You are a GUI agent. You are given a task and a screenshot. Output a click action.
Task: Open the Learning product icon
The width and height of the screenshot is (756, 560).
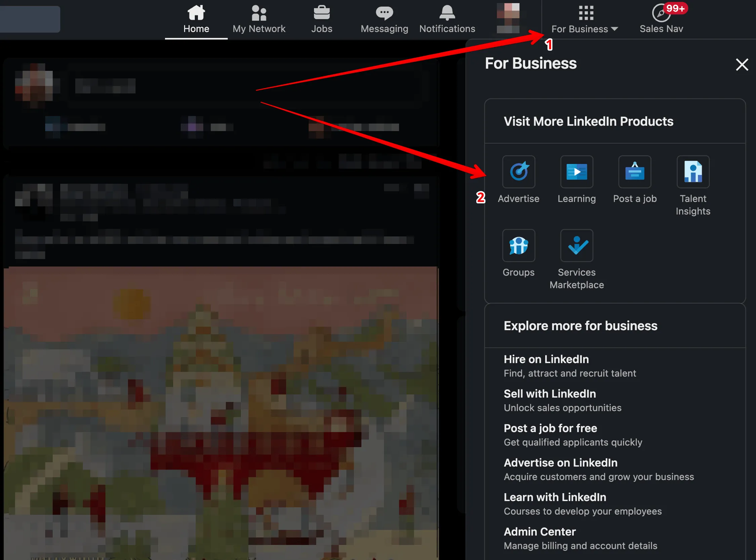click(576, 172)
